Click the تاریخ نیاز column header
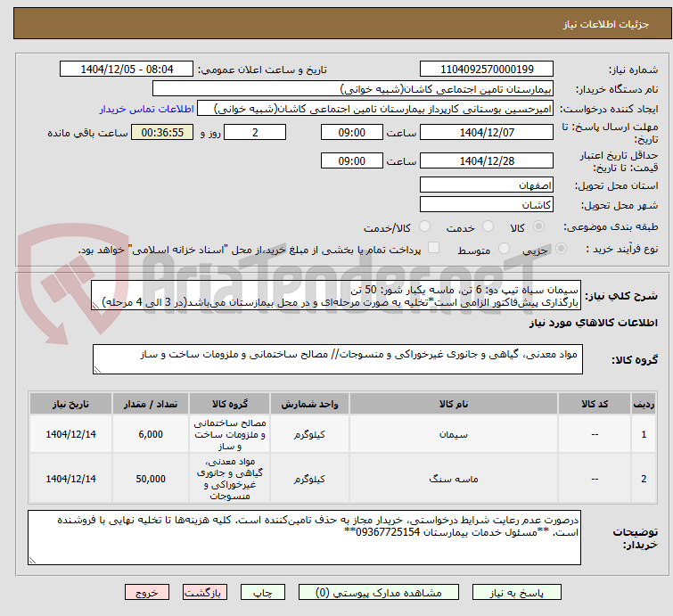The width and height of the screenshot is (673, 616). click(70, 404)
